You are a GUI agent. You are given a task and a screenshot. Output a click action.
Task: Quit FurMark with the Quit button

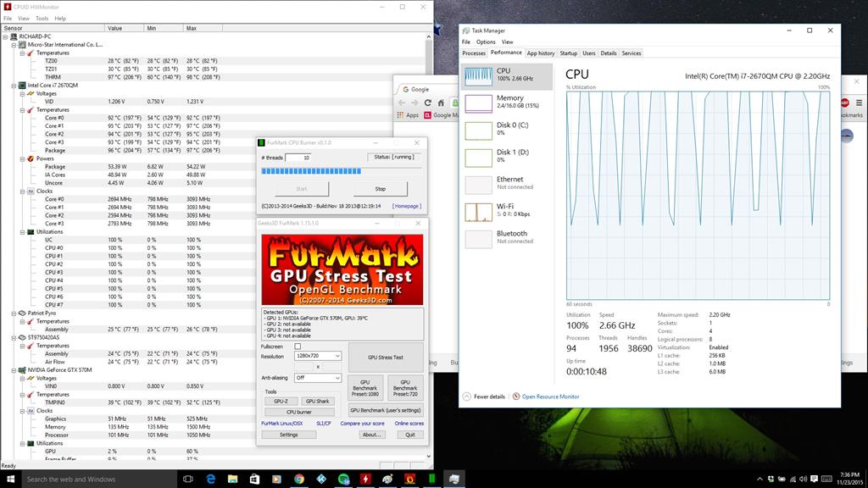tap(410, 435)
